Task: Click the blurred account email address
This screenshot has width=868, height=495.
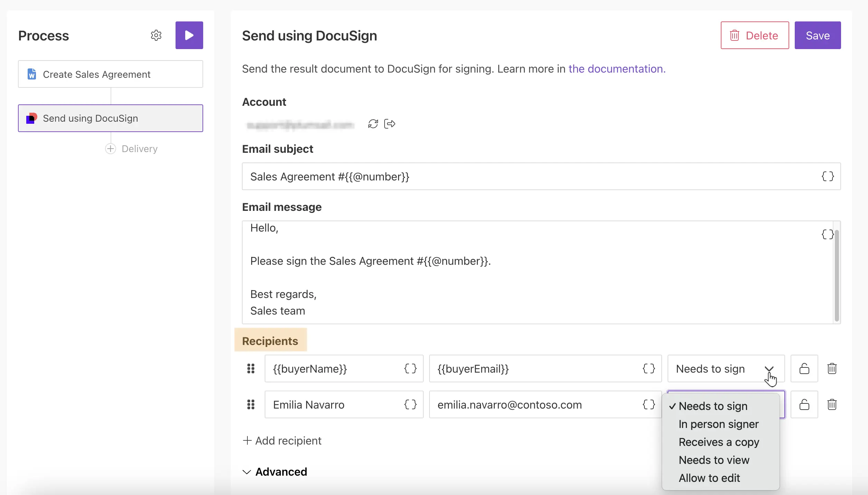Action: pos(300,124)
